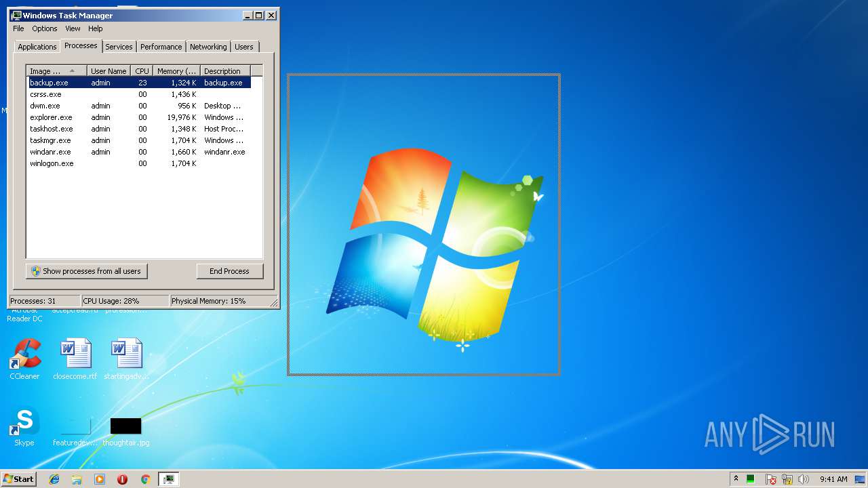Switch to the Applications tab
This screenshot has height=488, width=868.
pos(37,47)
